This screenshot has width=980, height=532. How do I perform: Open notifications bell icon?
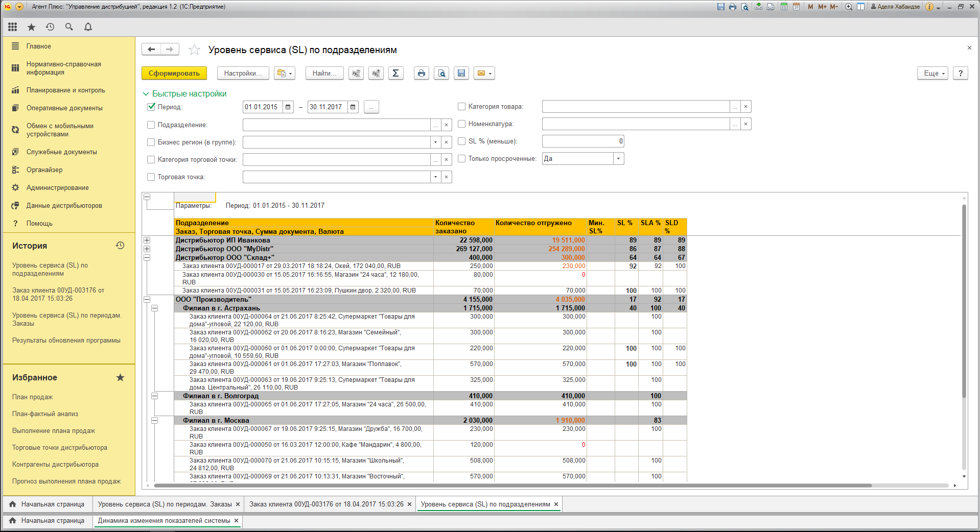pos(88,27)
